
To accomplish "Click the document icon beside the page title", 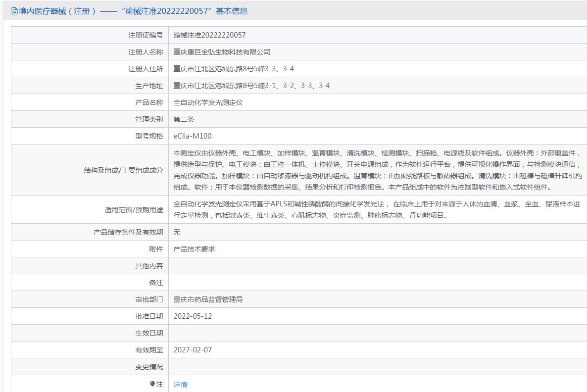I will [x=14, y=11].
